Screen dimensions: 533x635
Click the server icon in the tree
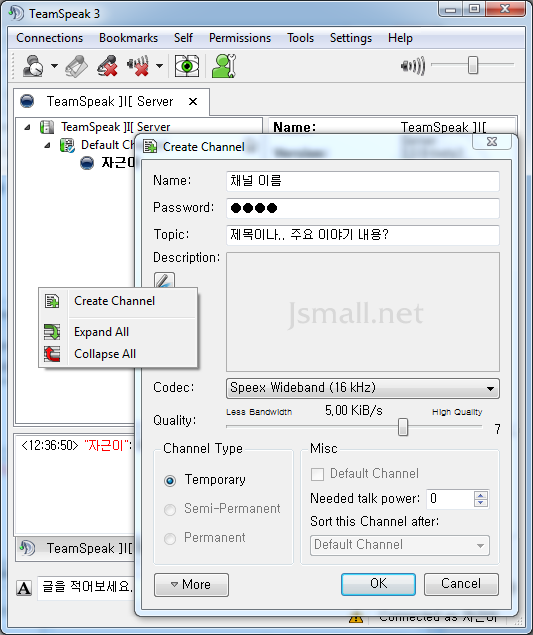click(47, 127)
